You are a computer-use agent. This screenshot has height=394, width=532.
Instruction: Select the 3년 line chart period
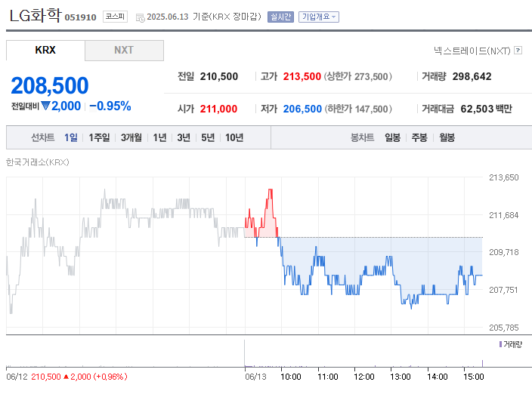coord(184,137)
